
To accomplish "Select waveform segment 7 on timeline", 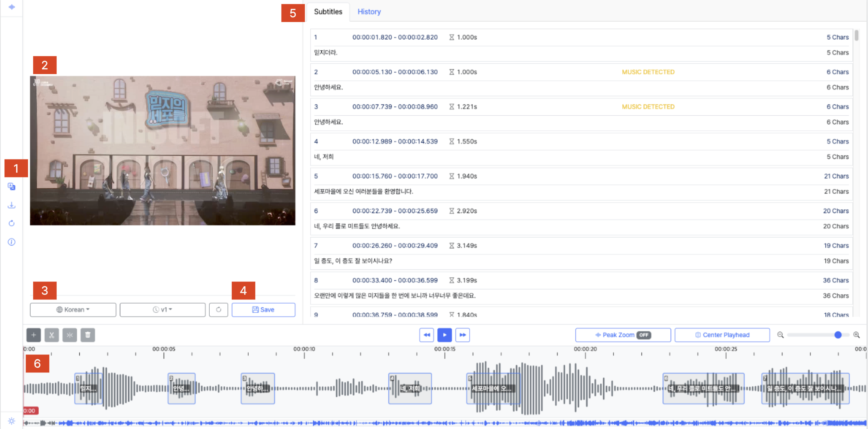I will (x=805, y=388).
